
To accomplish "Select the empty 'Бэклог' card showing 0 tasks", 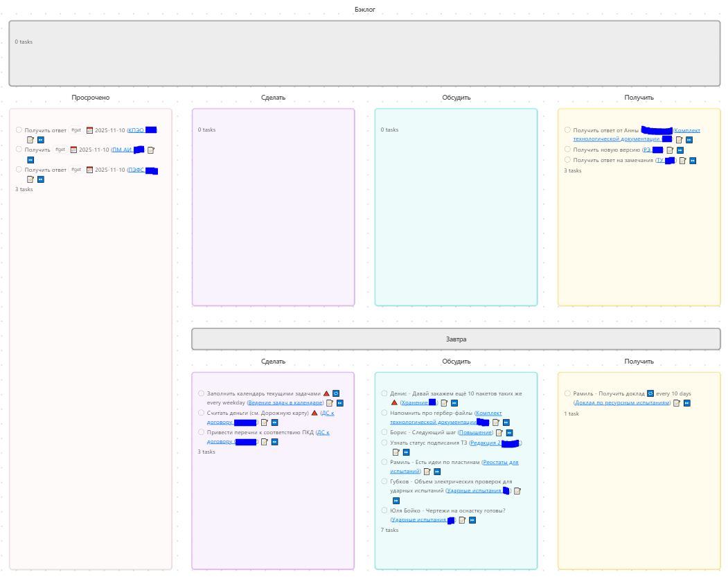I will pyautogui.click(x=364, y=62).
